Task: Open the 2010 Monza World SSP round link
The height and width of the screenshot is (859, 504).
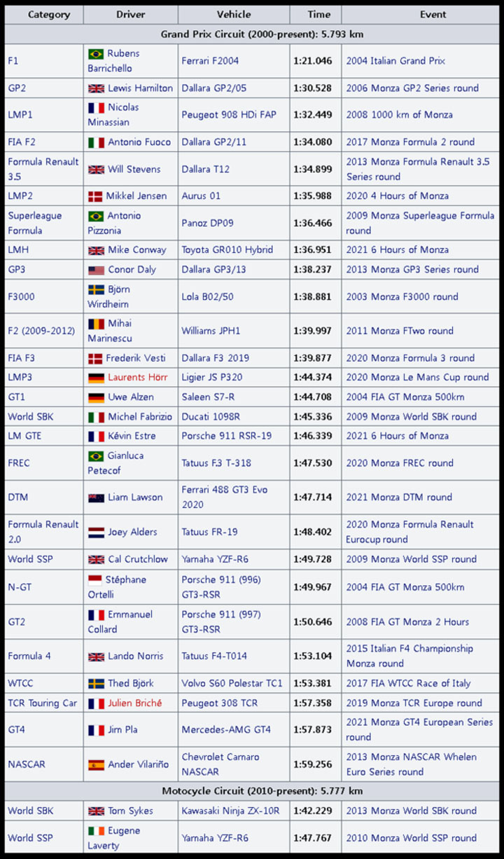Action: click(411, 838)
